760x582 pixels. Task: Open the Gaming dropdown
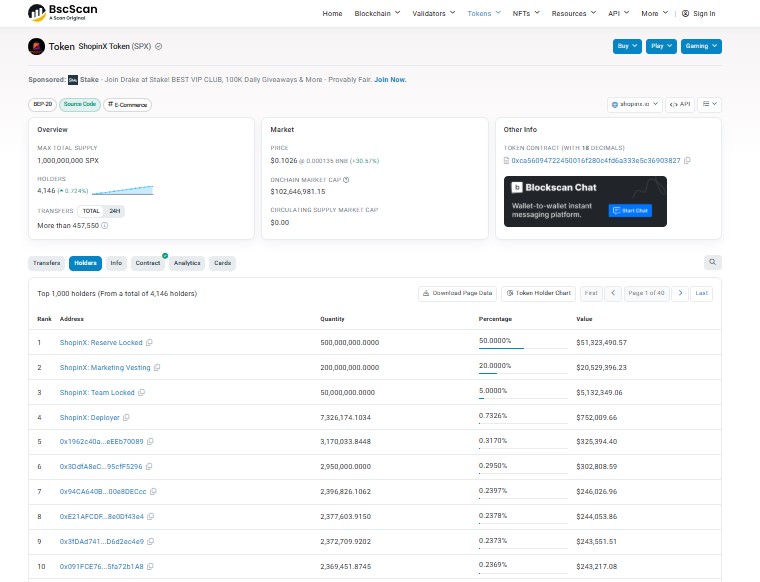(701, 46)
